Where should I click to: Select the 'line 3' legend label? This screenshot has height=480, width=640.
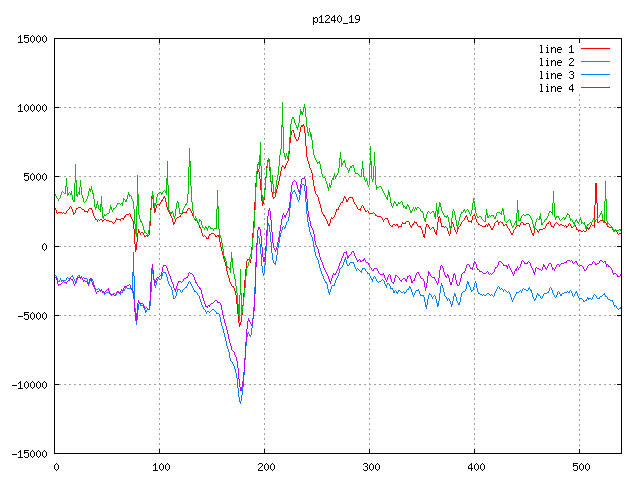[x=557, y=75]
